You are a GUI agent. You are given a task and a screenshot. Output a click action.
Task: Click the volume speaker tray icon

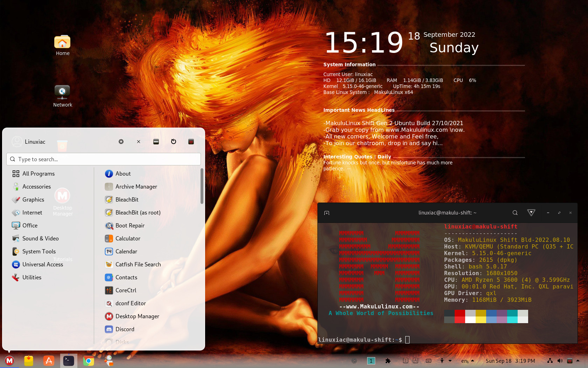click(x=560, y=361)
